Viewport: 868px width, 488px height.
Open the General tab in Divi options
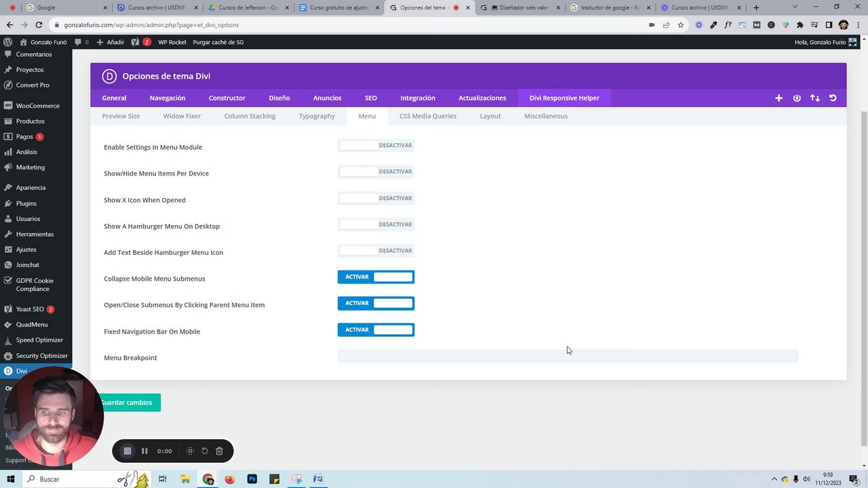tap(114, 98)
